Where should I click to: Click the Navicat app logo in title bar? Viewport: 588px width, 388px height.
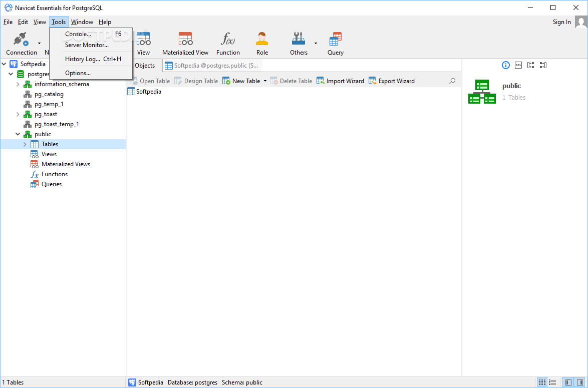(8, 8)
